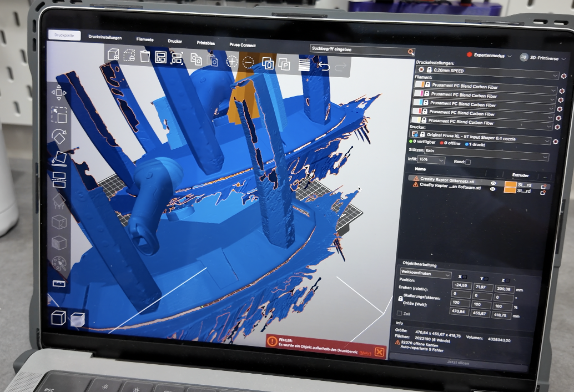
Task: Click the Arrange objects icon
Action: pyautogui.click(x=160, y=57)
